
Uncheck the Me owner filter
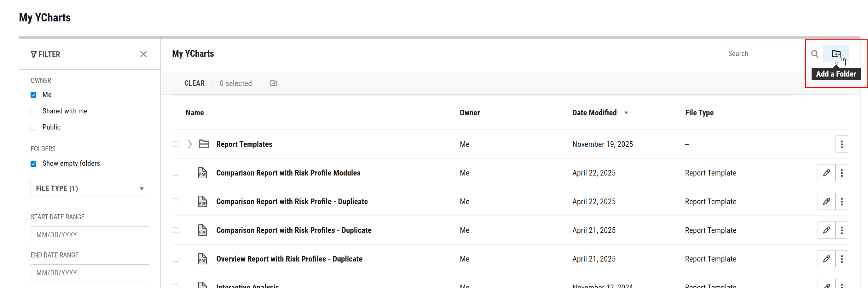[x=33, y=95]
